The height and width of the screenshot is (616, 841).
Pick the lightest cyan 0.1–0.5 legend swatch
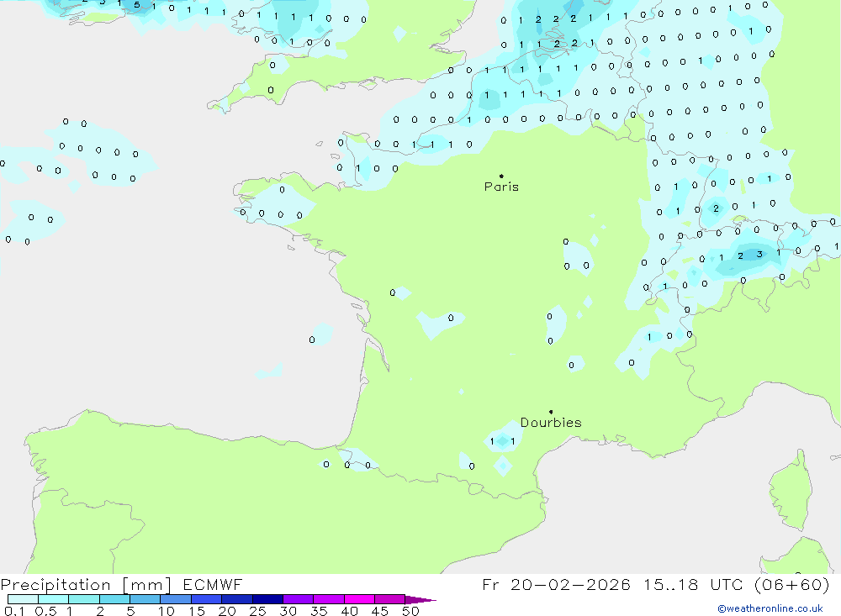pyautogui.click(x=23, y=599)
